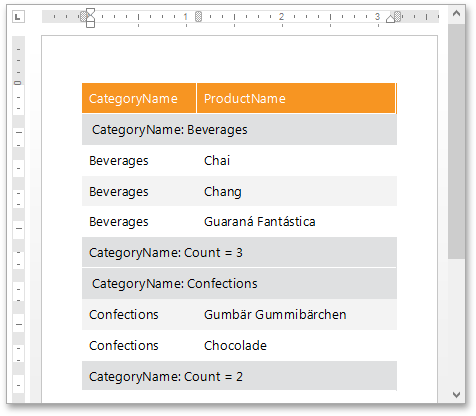476x416 pixels.
Task: Click the vertical scrollbar thumb
Action: 456,141
